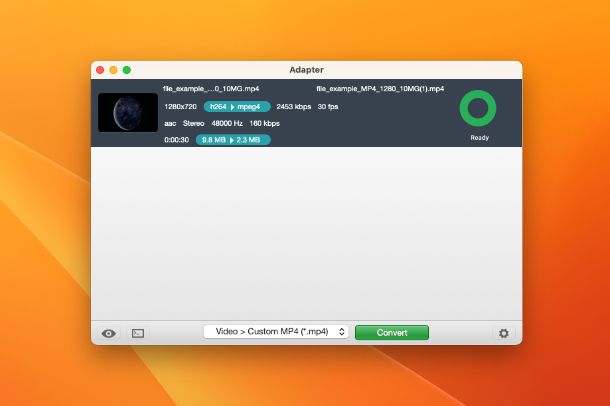Viewport: 610px width, 406px height.
Task: Click the h264 to mpeg4 codec badge
Action: 237,107
